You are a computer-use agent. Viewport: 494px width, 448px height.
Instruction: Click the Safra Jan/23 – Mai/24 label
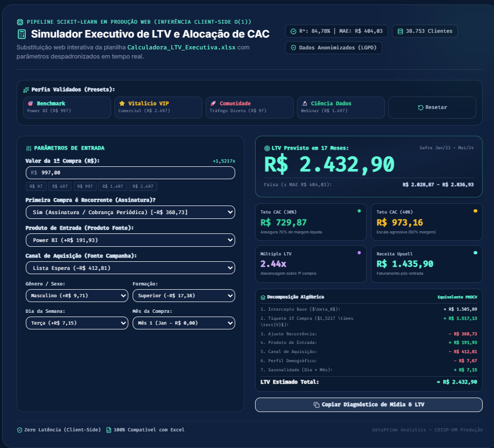tap(446, 148)
